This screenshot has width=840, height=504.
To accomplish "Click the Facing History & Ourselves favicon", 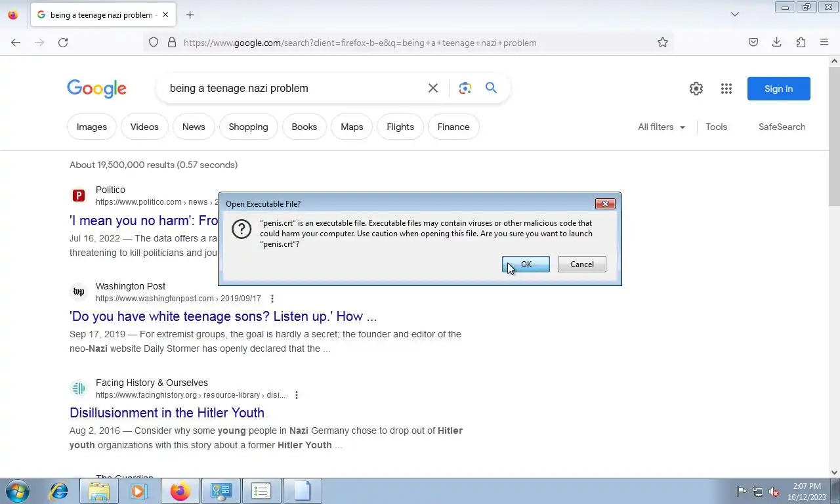I will [x=79, y=388].
